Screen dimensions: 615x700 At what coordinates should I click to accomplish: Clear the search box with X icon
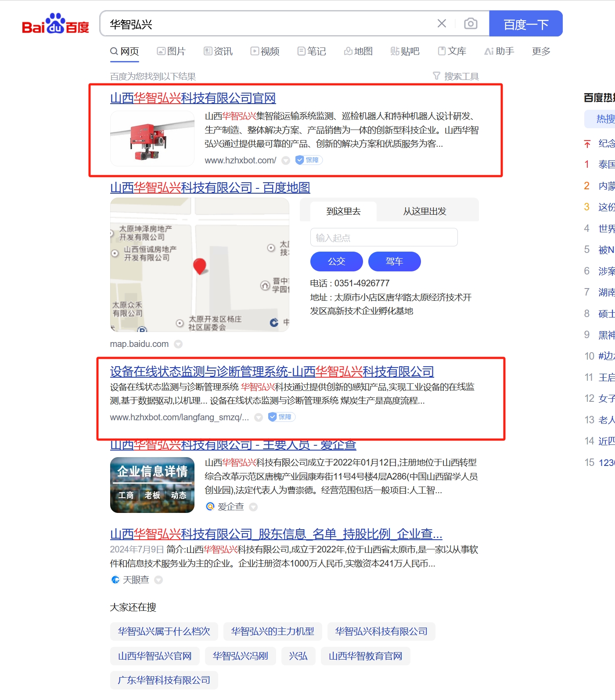pos(442,24)
